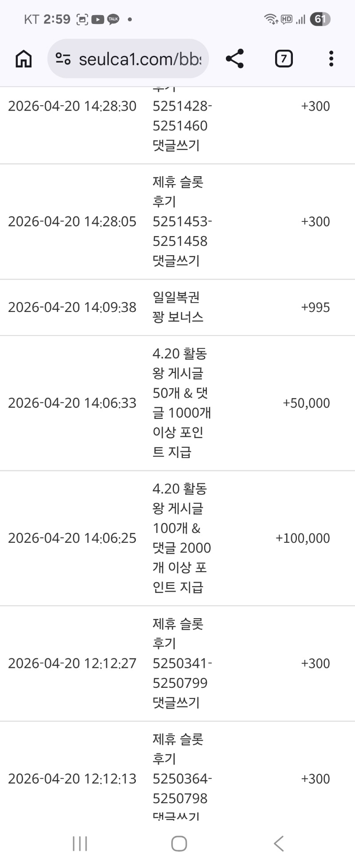Open the three-dot browser menu
355x868 pixels.
[331, 59]
